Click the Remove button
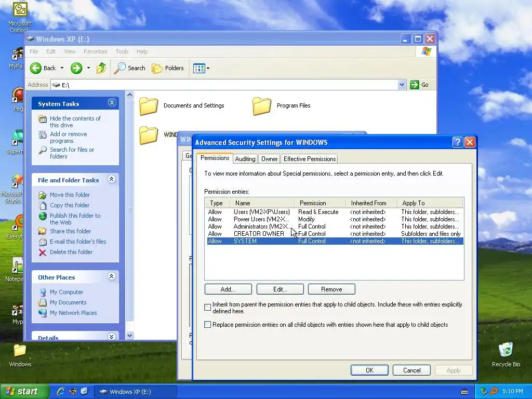Viewport: 532px width, 399px height. coord(331,289)
